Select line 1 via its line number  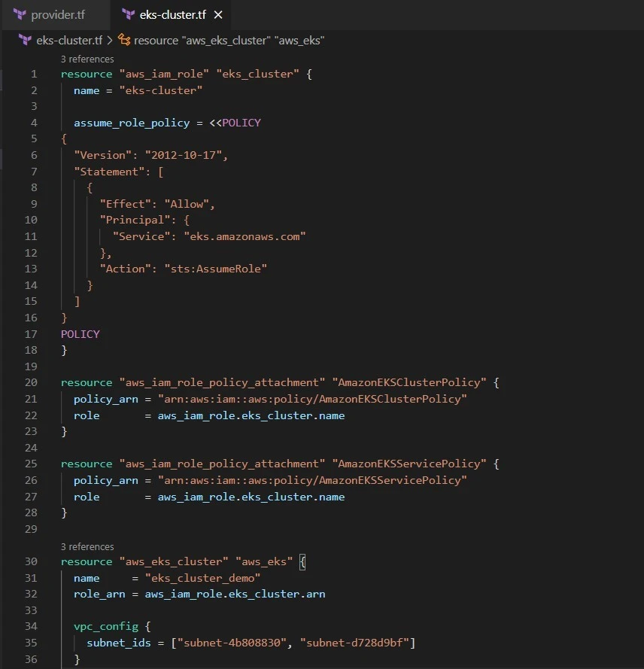click(33, 75)
